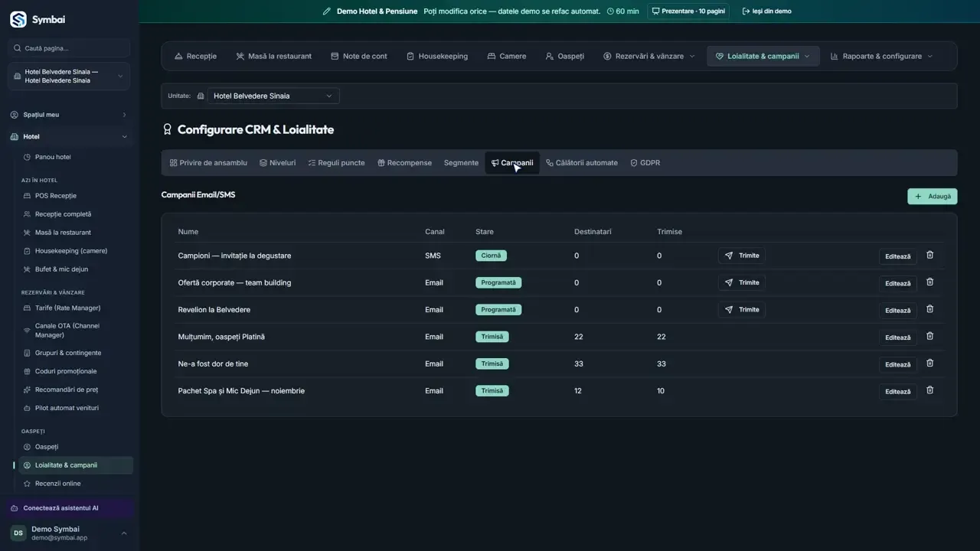Delete the Campioni invitație la degustare campaign

click(929, 256)
